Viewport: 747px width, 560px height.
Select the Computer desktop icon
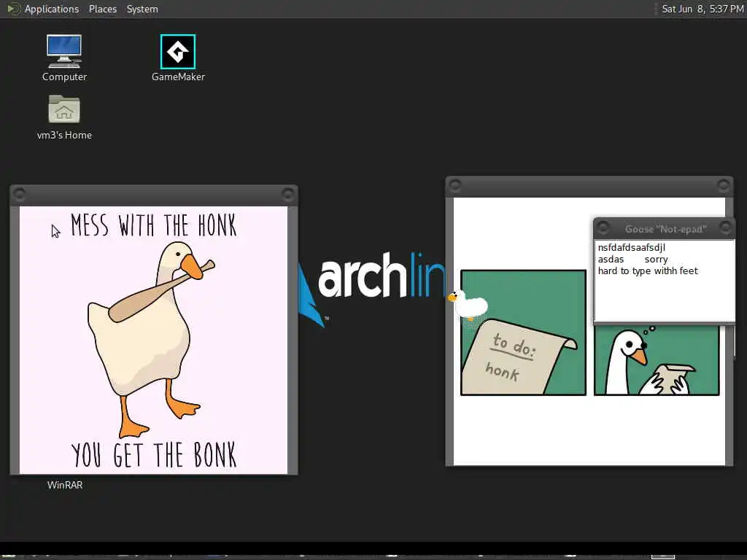[x=64, y=58]
